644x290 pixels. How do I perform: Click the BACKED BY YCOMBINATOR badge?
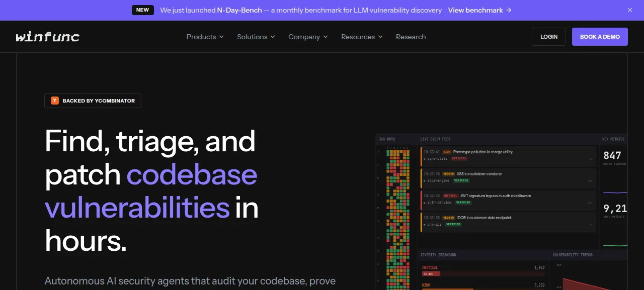click(93, 101)
